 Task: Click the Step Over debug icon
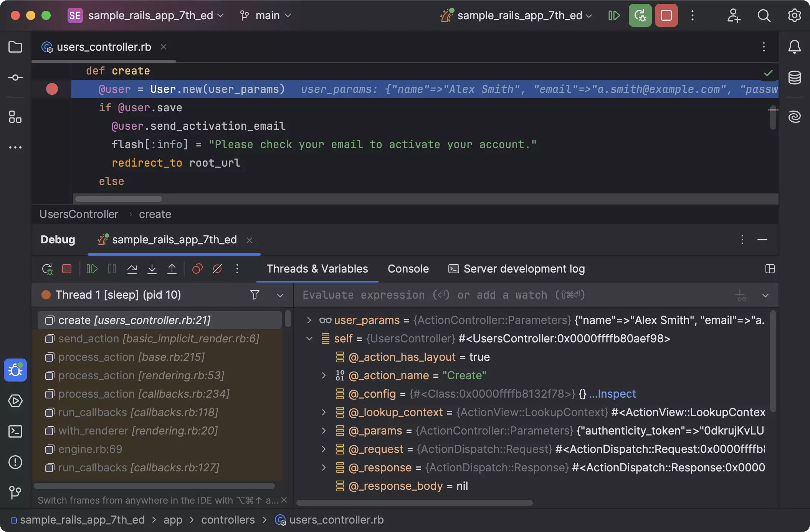click(x=132, y=269)
